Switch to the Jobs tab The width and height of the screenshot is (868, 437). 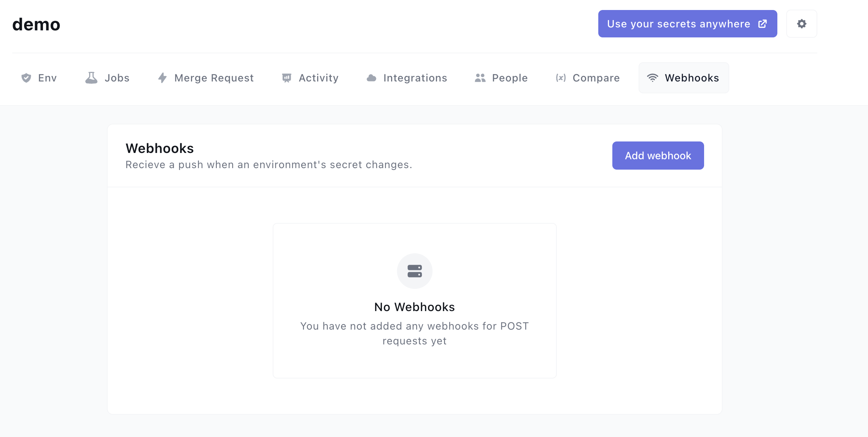click(x=117, y=78)
